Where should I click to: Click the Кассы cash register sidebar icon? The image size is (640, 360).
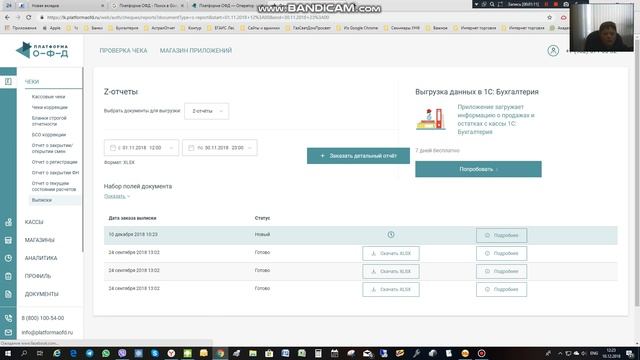pyautogui.click(x=8, y=222)
